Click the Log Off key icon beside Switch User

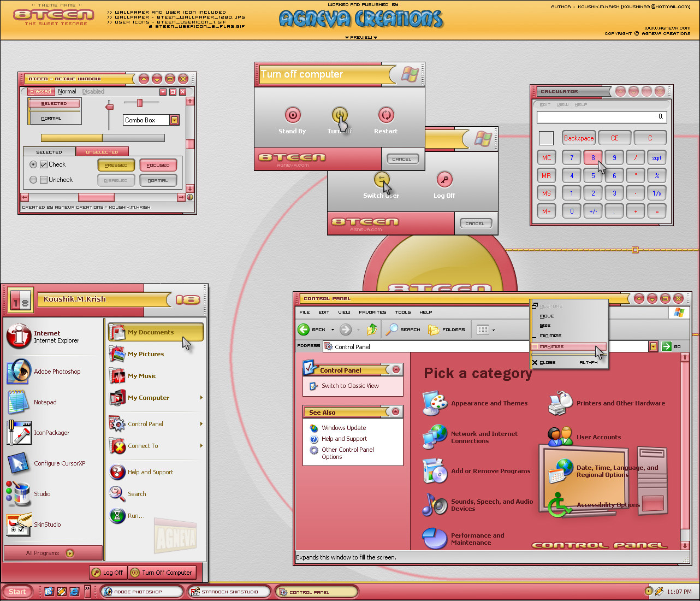click(445, 179)
